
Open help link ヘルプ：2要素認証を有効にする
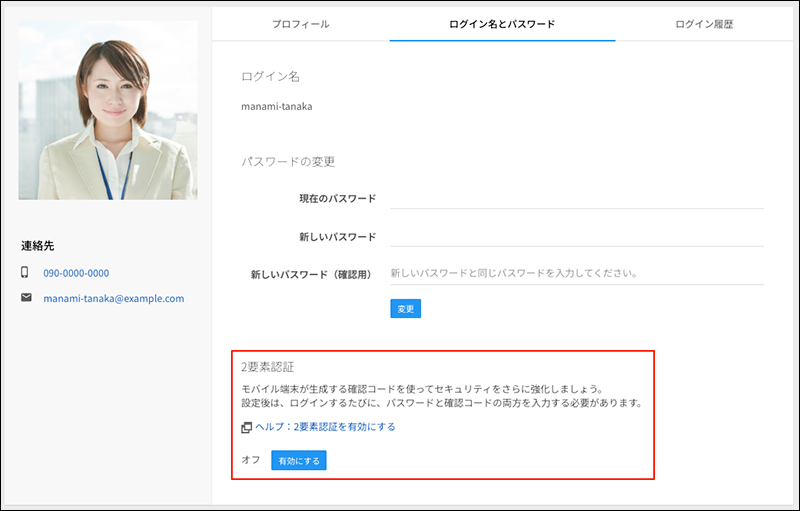[x=325, y=427]
